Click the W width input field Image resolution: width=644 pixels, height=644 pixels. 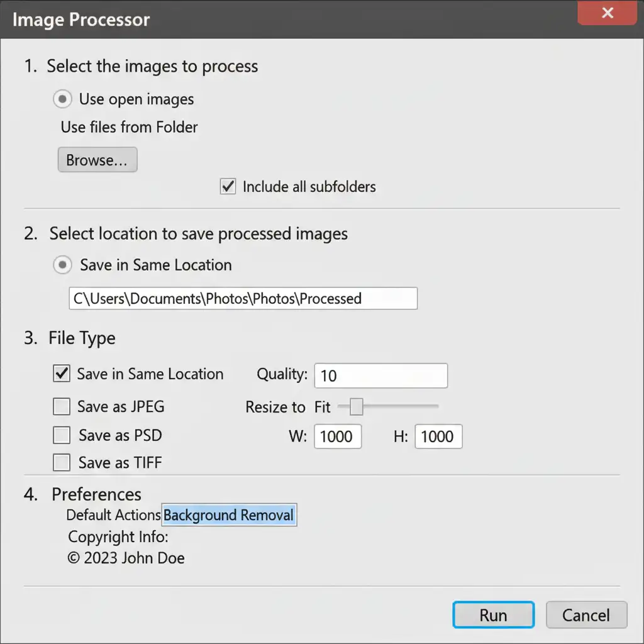(338, 436)
